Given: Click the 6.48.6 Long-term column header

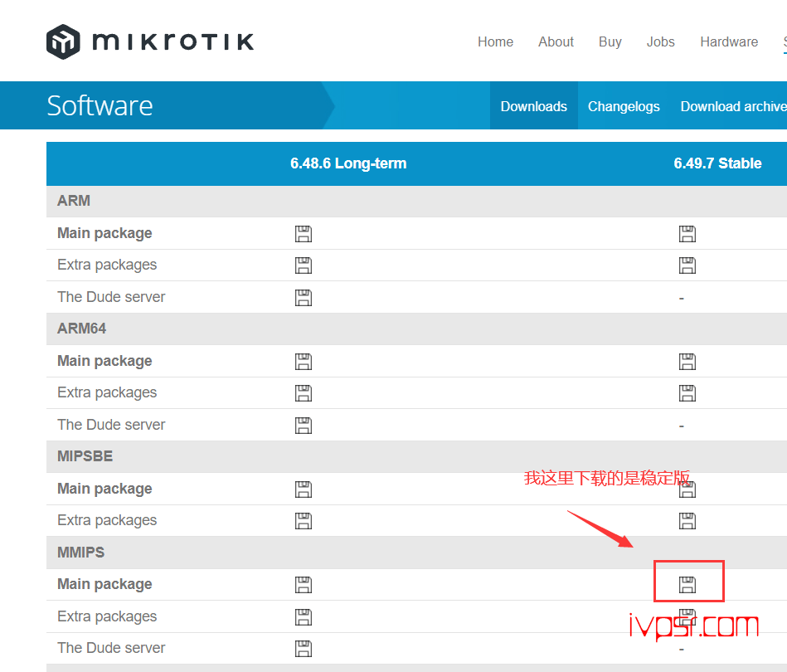Looking at the screenshot, I should point(348,163).
